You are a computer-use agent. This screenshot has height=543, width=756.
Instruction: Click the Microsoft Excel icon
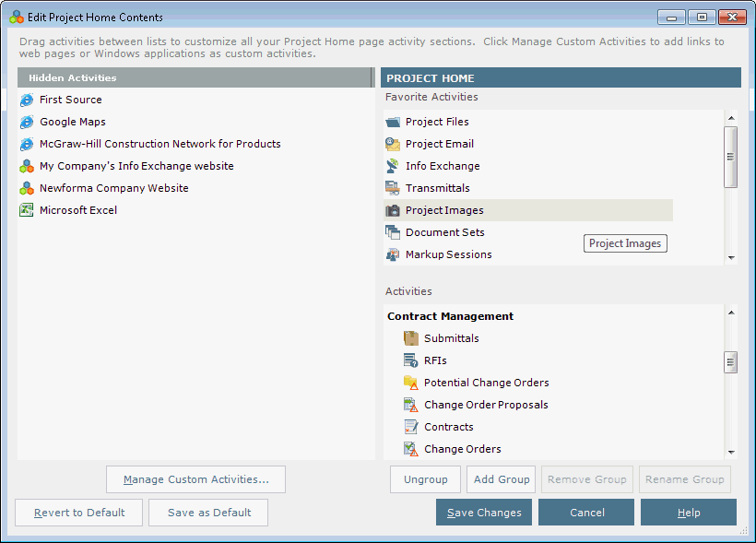tap(27, 210)
